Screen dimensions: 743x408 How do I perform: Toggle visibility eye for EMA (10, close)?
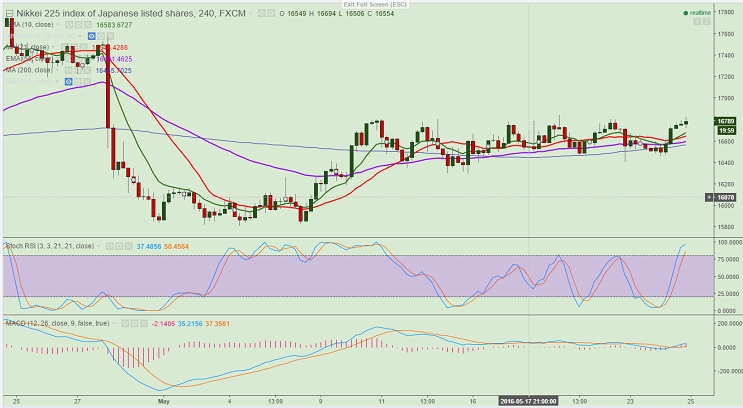69,25
